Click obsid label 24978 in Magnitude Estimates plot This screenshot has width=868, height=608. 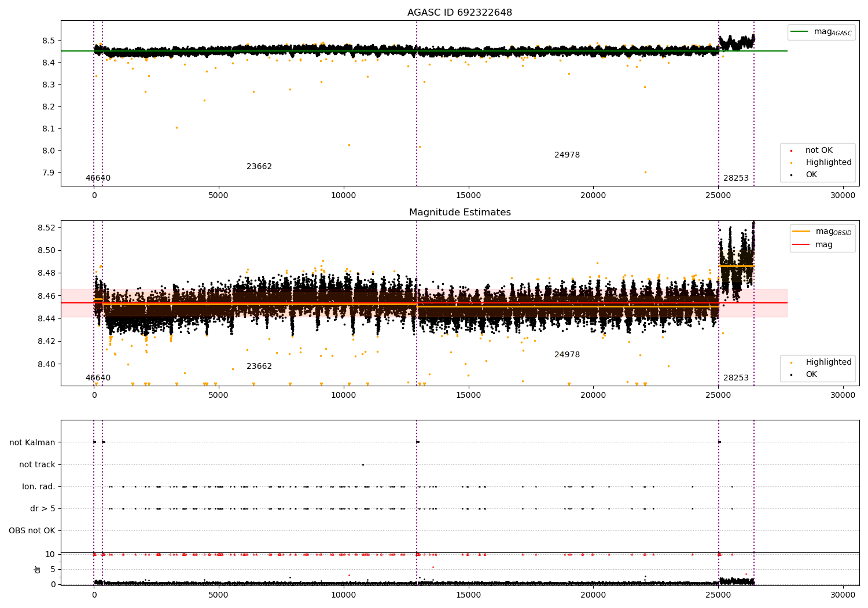click(567, 355)
